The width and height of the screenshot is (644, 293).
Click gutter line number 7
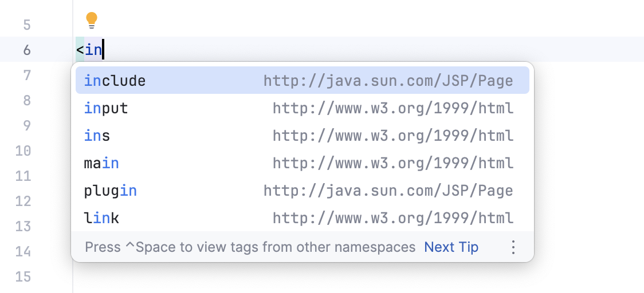pyautogui.click(x=27, y=75)
